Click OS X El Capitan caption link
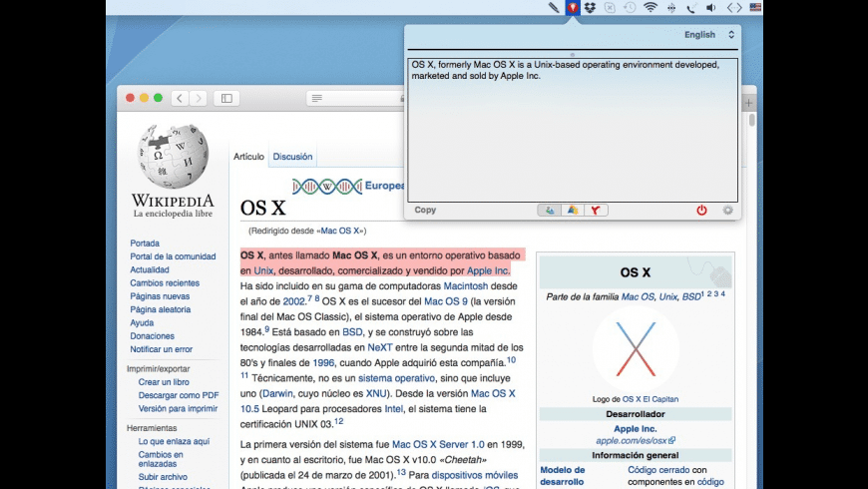The width and height of the screenshot is (868, 489). pos(650,399)
